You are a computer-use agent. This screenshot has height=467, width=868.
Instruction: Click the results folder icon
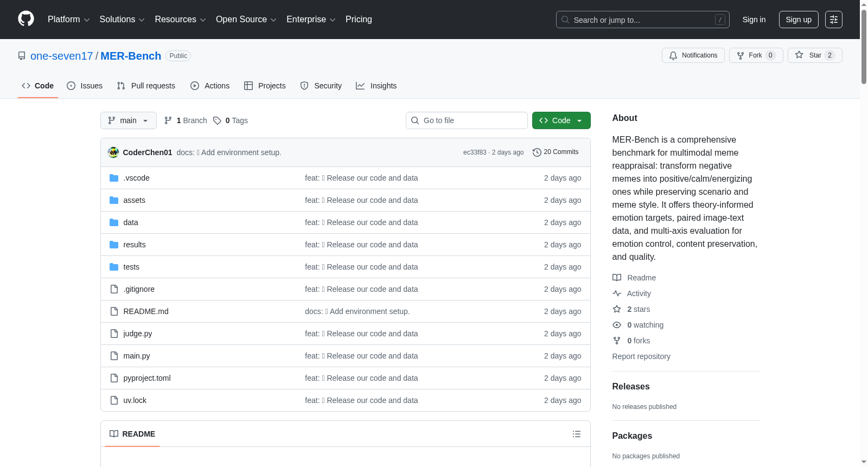[114, 245]
